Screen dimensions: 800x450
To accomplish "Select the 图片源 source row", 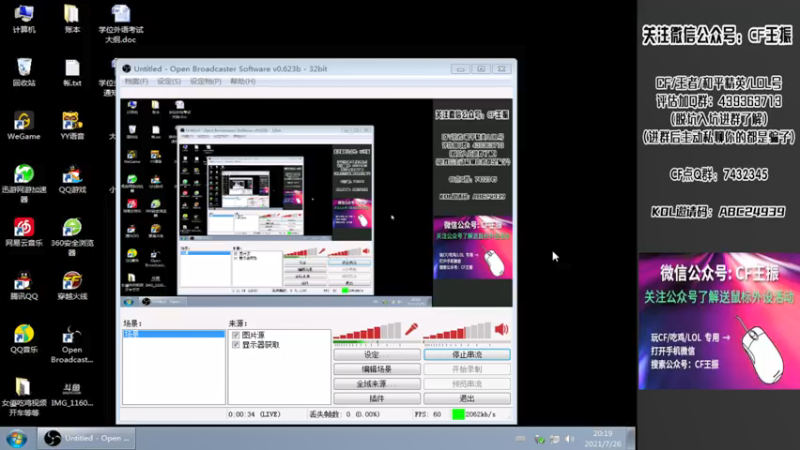I will coord(279,335).
